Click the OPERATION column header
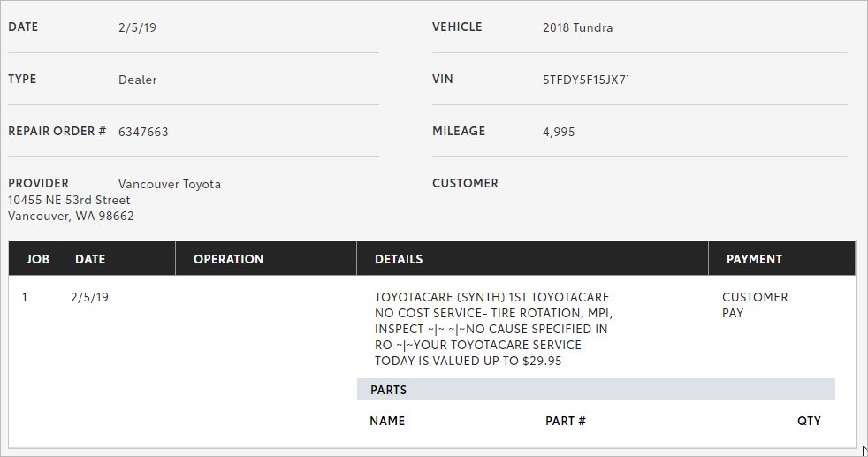 point(228,259)
